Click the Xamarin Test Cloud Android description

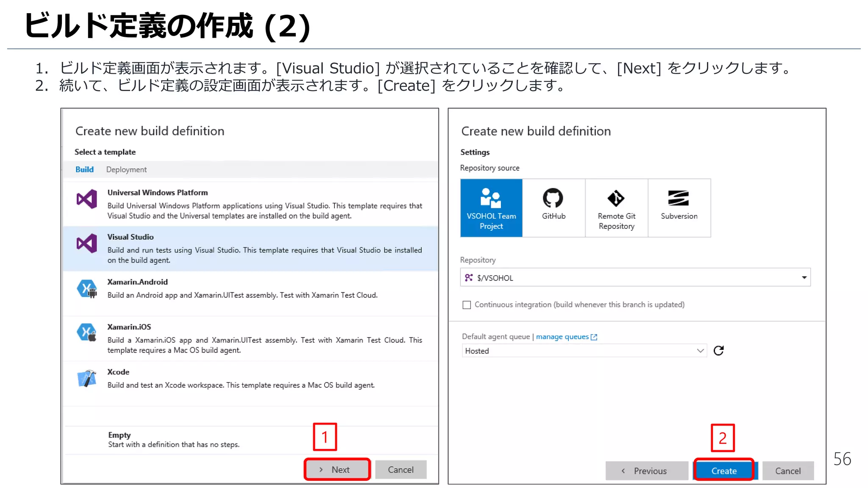pos(242,295)
